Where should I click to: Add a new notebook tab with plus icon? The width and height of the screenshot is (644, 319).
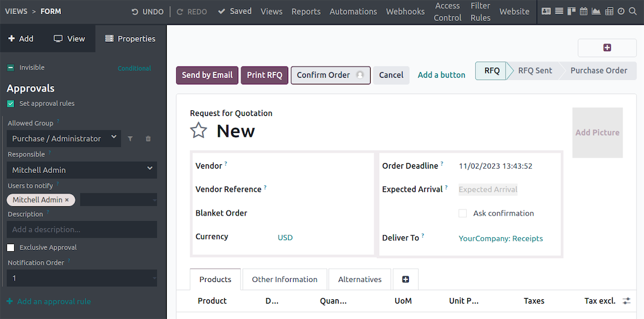(405, 280)
